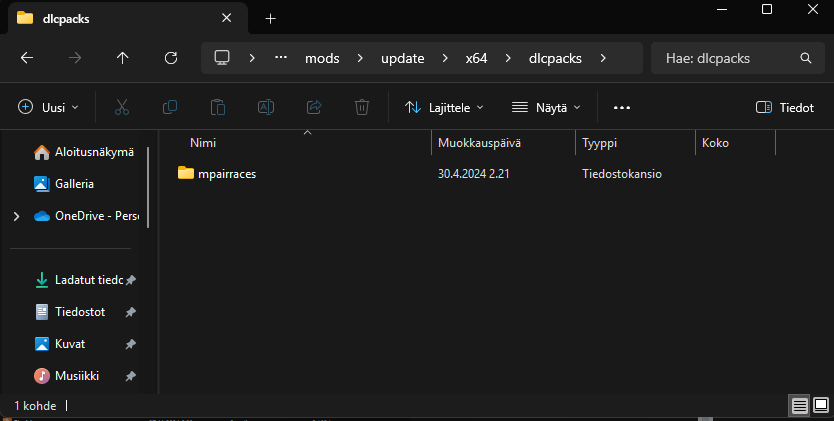This screenshot has width=834, height=421.
Task: Go up one folder level
Action: 123,58
